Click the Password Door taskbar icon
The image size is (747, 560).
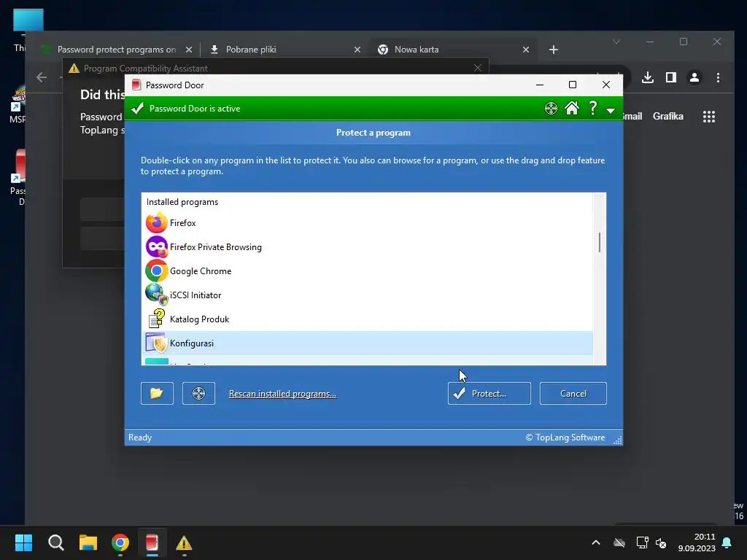pyautogui.click(x=152, y=542)
